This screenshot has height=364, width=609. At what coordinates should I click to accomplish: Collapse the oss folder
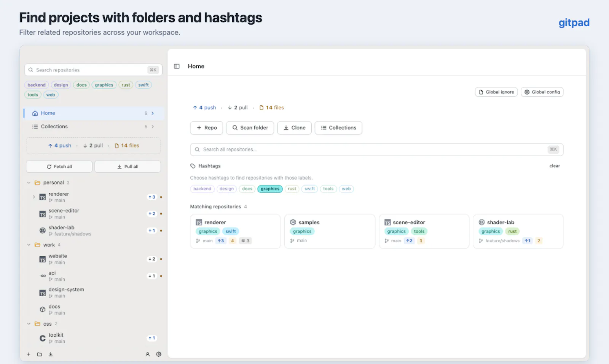click(29, 324)
